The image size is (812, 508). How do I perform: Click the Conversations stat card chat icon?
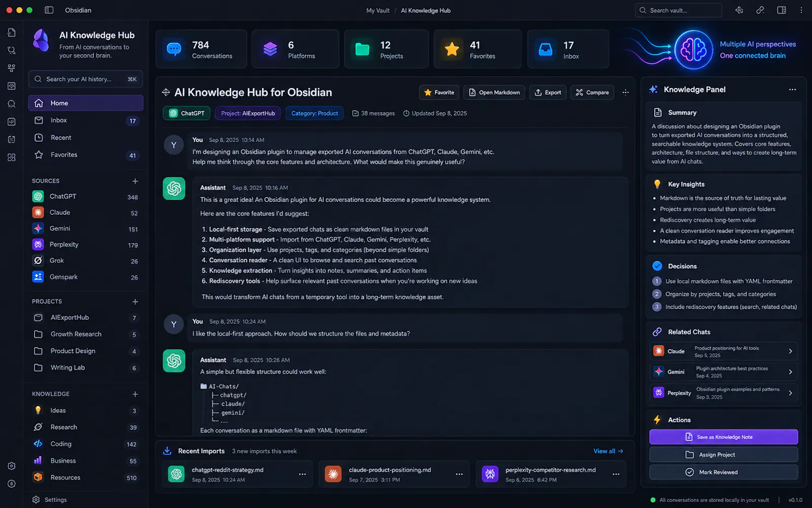[174, 49]
